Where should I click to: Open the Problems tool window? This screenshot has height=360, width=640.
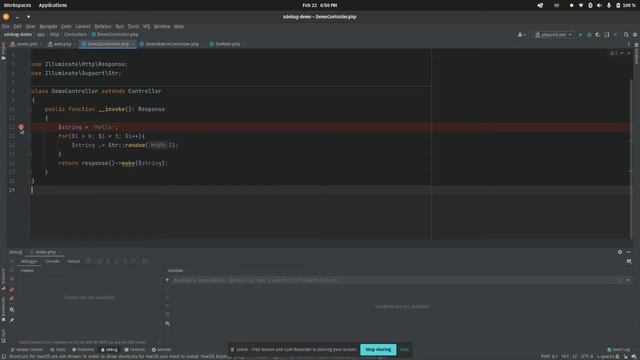pyautogui.click(x=83, y=350)
